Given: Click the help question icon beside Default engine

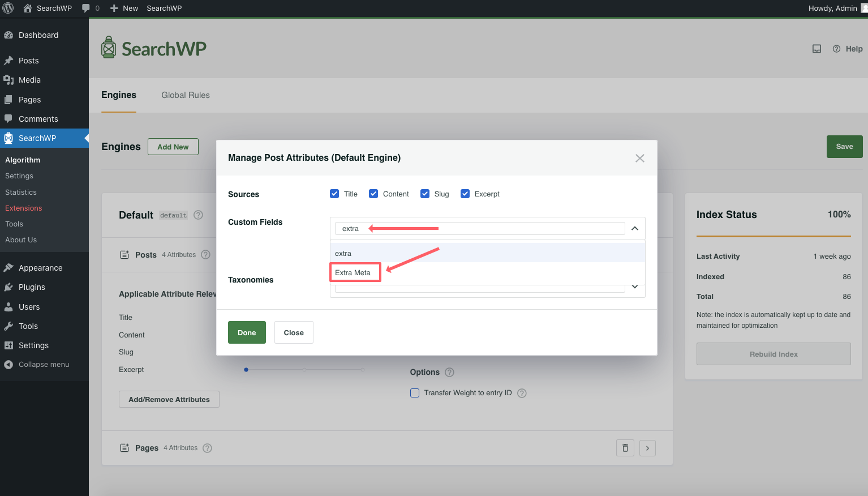Looking at the screenshot, I should point(198,215).
